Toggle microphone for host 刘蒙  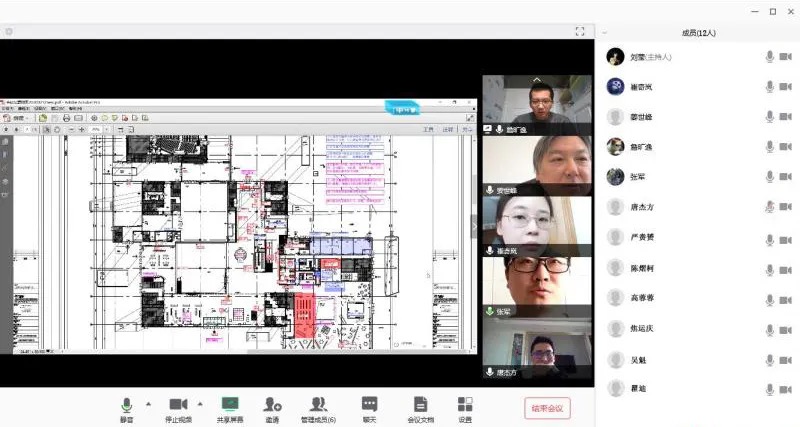769,57
